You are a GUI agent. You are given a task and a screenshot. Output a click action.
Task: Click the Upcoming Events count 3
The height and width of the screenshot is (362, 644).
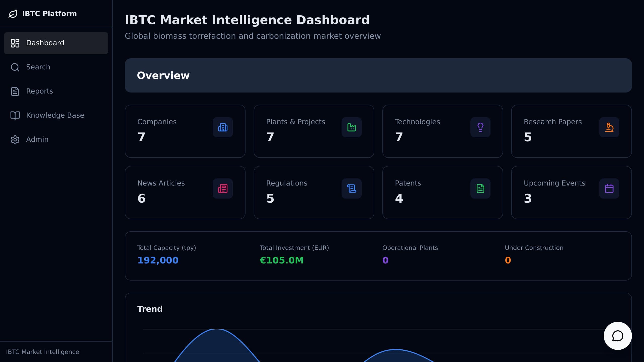point(528,198)
